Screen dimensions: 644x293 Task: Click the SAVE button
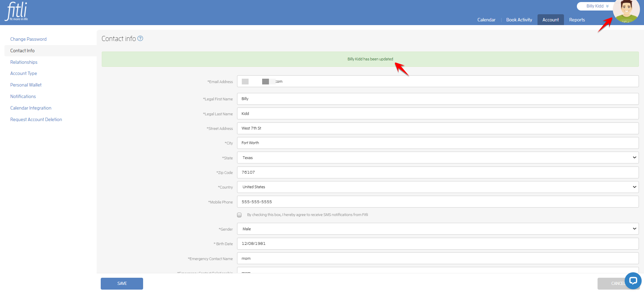122,284
